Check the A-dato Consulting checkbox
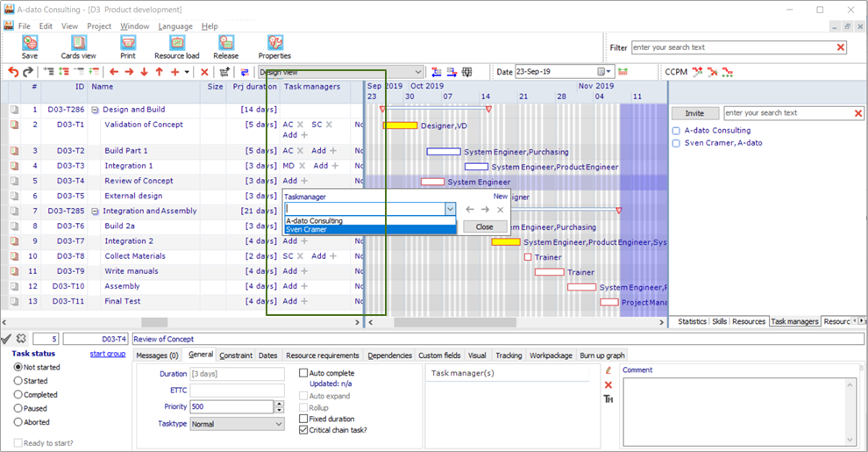This screenshot has width=868, height=452. click(676, 131)
